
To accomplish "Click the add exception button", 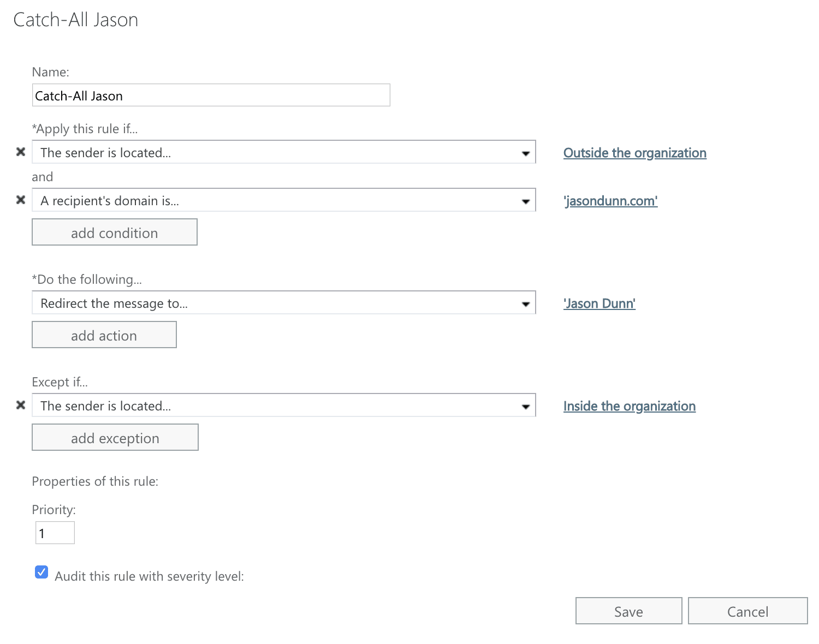I will point(115,438).
